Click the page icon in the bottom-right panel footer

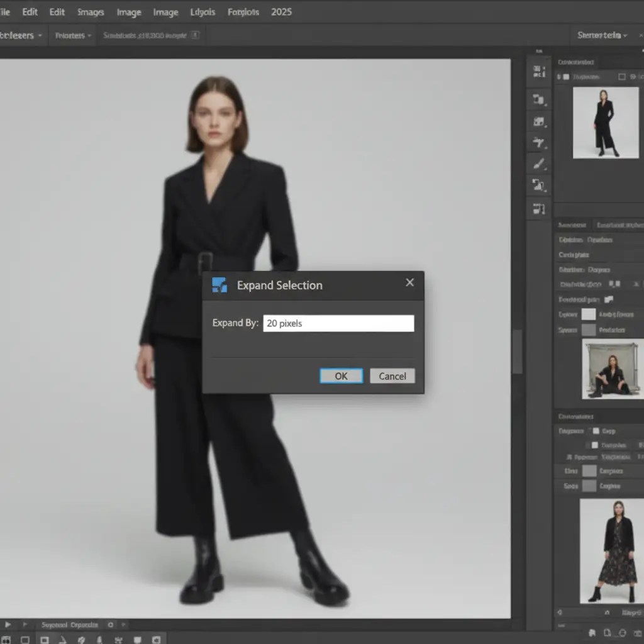(608, 633)
